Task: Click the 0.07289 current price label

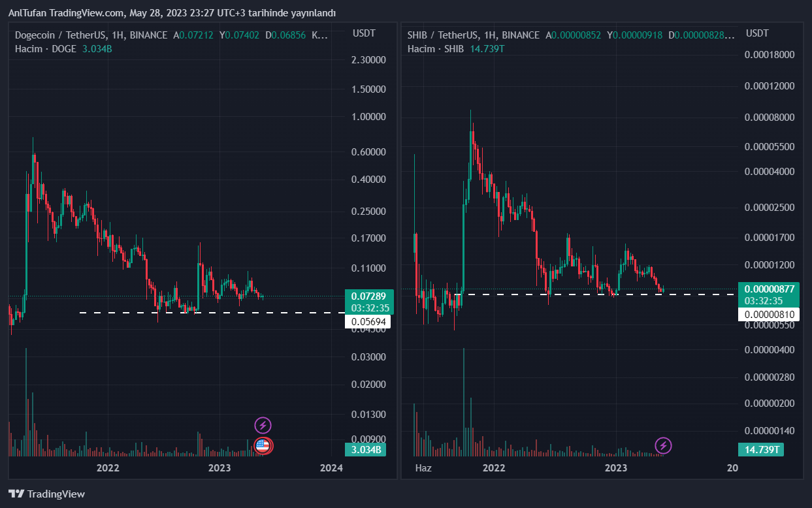Action: click(x=368, y=296)
